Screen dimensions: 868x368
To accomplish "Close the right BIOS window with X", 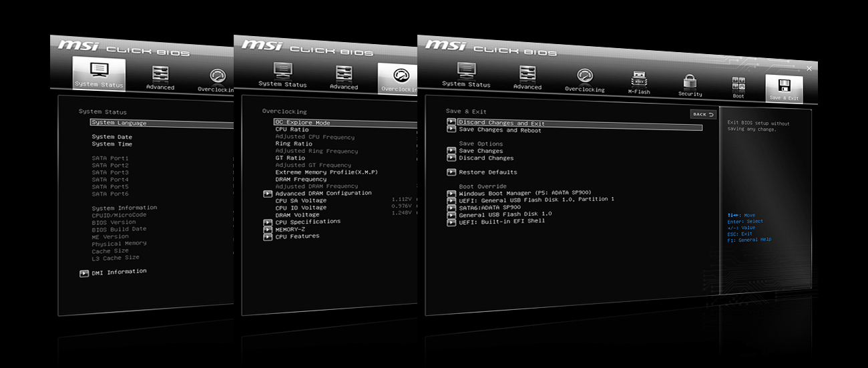I will (x=809, y=68).
